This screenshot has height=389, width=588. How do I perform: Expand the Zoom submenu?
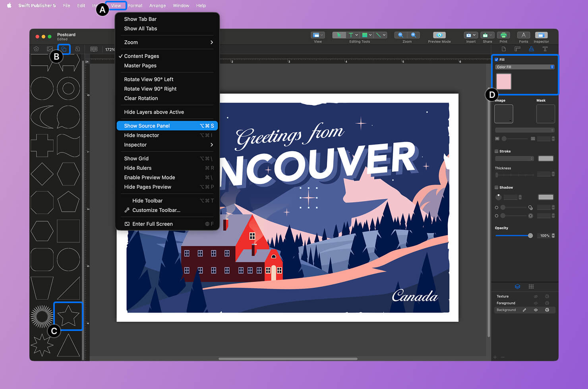pos(167,42)
